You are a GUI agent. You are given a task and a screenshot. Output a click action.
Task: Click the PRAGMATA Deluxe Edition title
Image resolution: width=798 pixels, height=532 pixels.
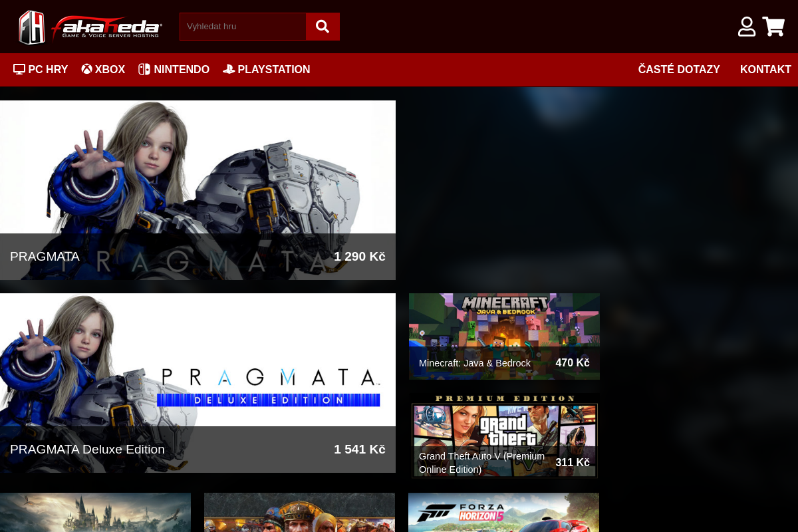[87, 450]
